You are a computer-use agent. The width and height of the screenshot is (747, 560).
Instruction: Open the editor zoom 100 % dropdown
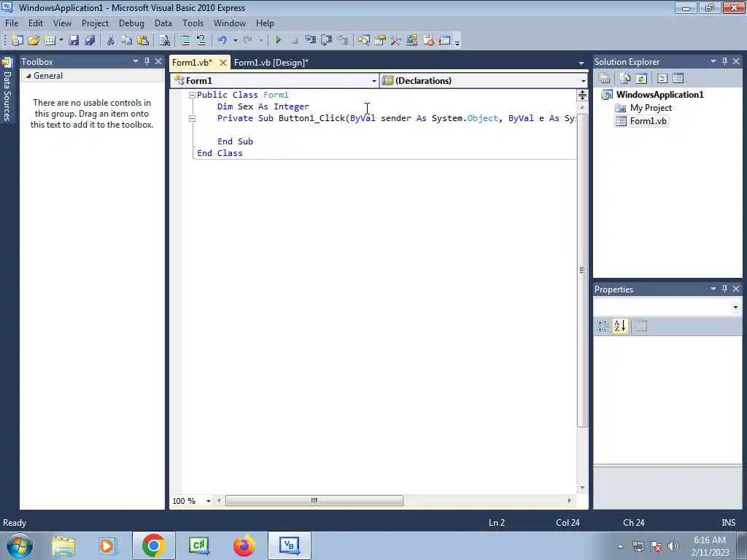(208, 501)
